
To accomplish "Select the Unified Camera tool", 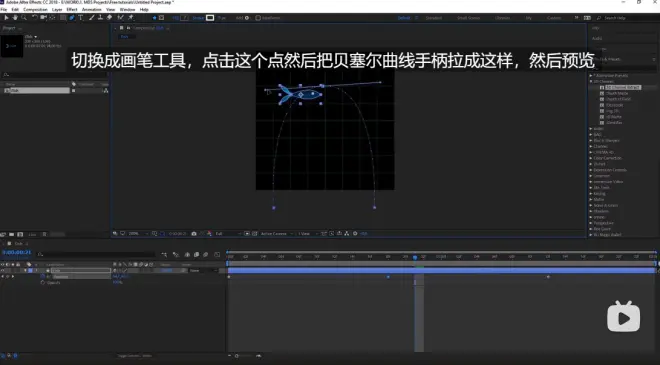I will [x=43, y=18].
